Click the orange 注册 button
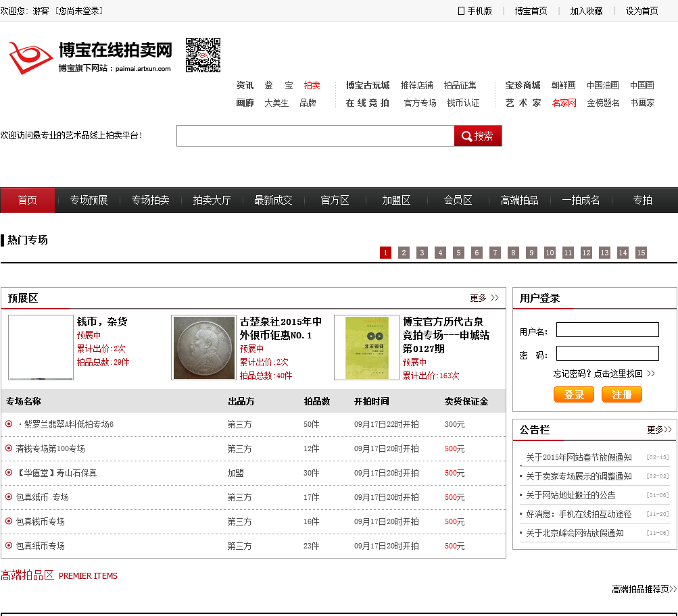Viewport: 678px width, 616px height. click(621, 394)
